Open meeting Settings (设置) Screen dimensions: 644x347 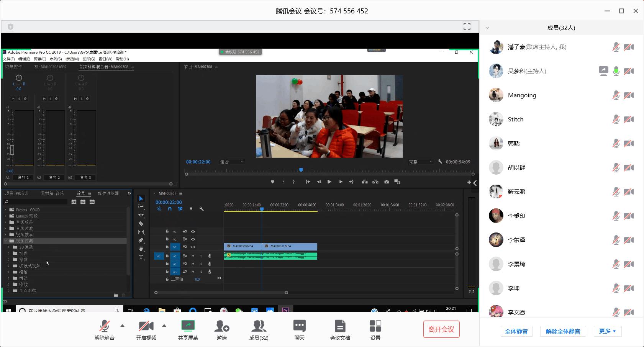click(375, 326)
